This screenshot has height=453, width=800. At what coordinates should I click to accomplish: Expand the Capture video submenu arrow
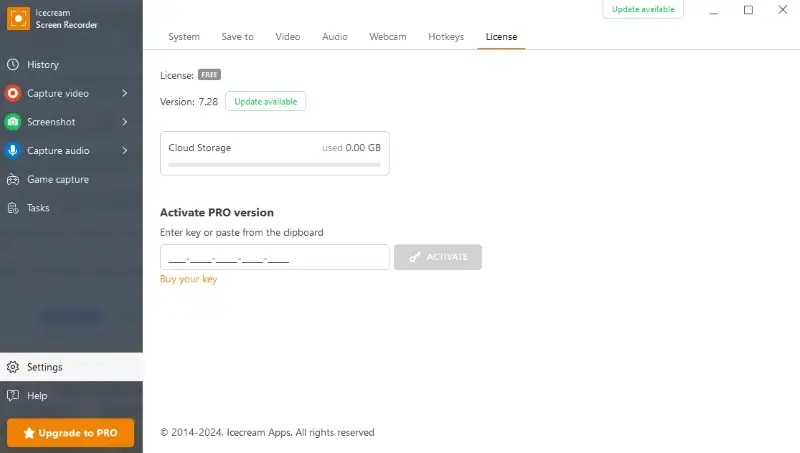click(x=125, y=93)
